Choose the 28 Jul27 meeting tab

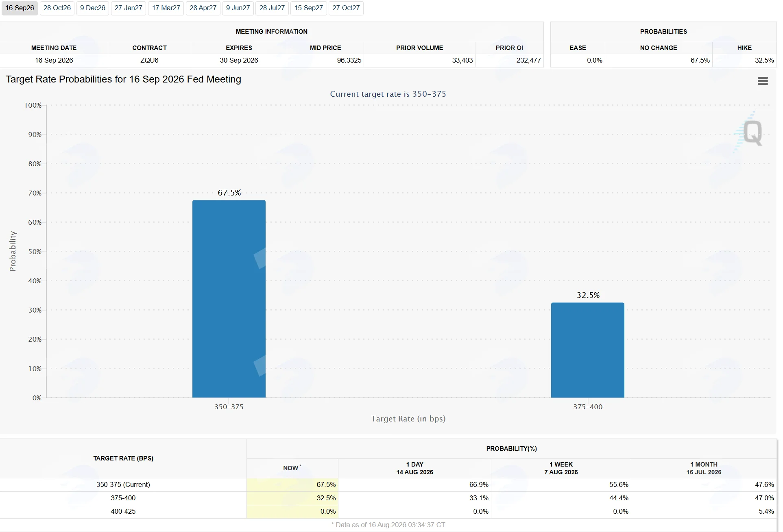pos(272,8)
